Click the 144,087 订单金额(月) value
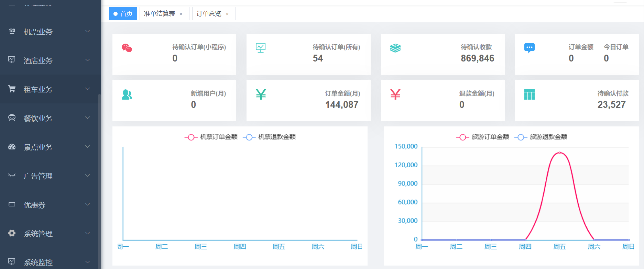The height and width of the screenshot is (269, 644). tap(342, 105)
